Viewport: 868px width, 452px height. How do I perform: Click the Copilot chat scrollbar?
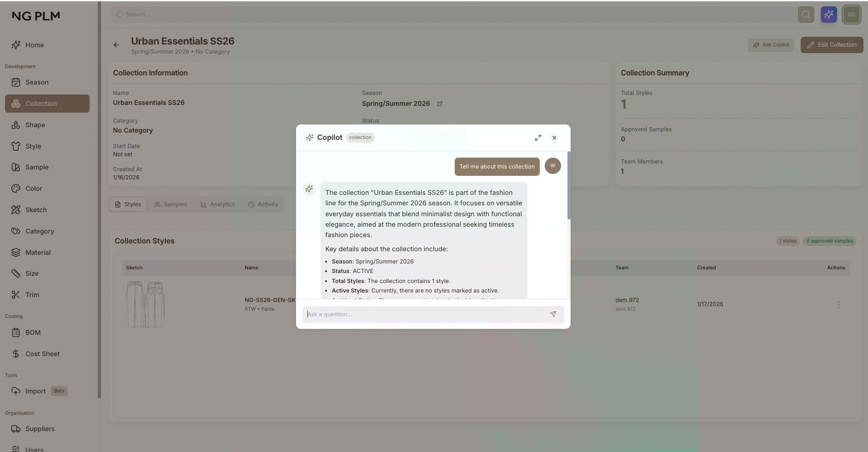coord(568,185)
